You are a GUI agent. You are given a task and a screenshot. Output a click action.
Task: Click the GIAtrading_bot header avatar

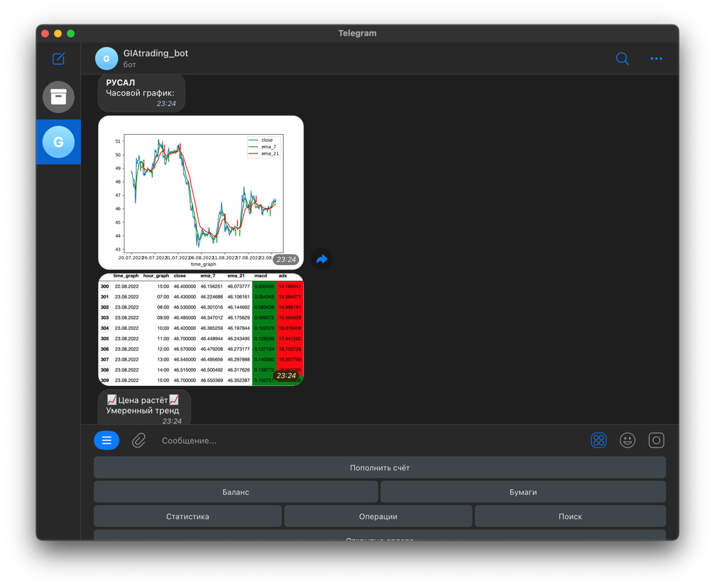107,58
